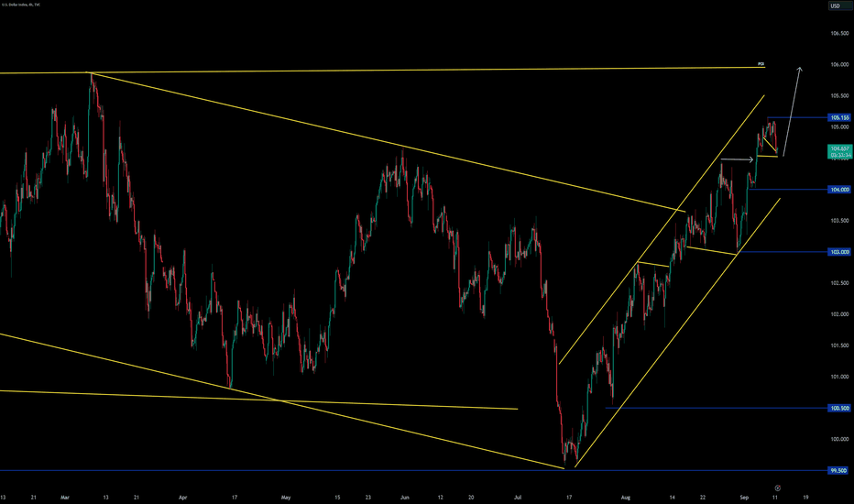This screenshot has width=854, height=504.
Task: Select the 100.500 blue price label
Action: 839,408
